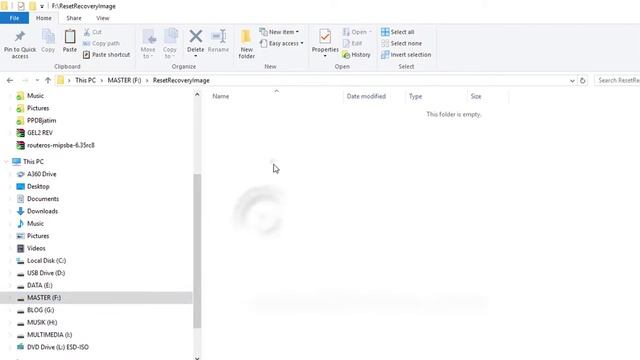Open Local Disk (C:)
This screenshot has height=360, width=640.
46,260
